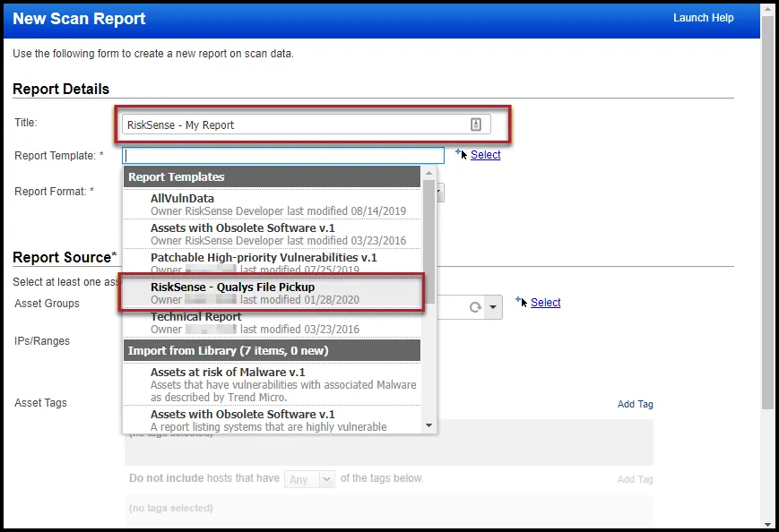Choose Technical Report template
Viewport: 779px width, 532px height.
coord(272,323)
